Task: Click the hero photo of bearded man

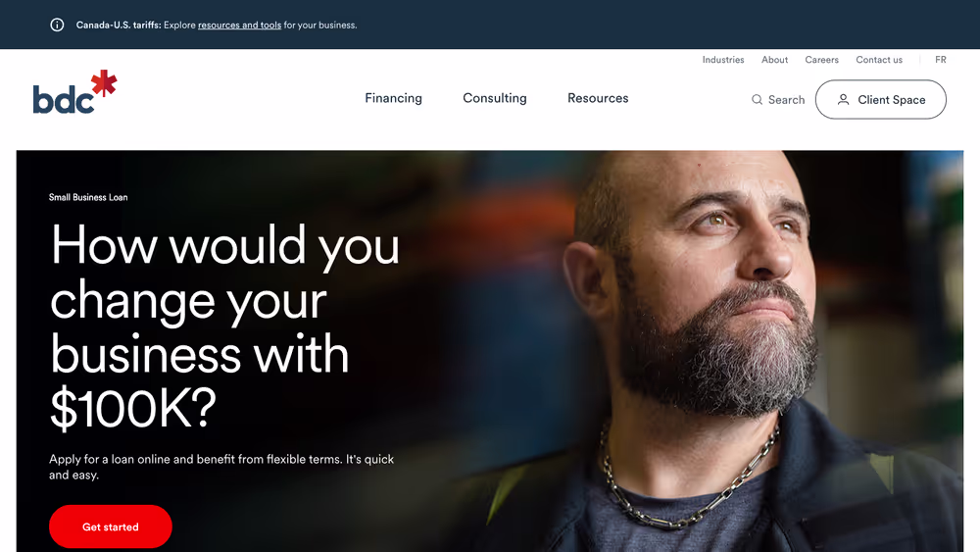Action: 718,350
